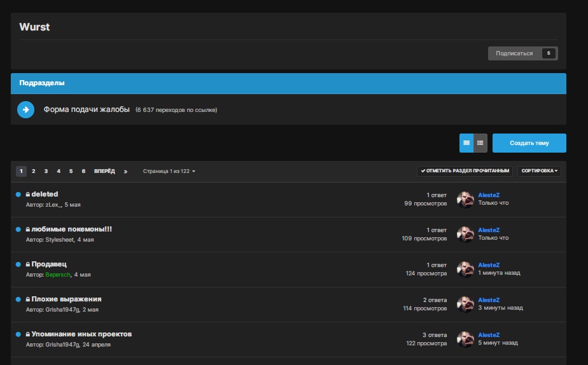This screenshot has width=588, height=365.
Task: Go to page 2 of the topic list
Action: tap(34, 172)
